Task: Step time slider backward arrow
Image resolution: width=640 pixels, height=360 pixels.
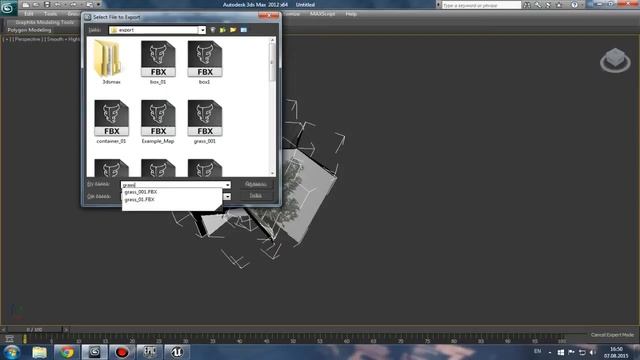Action: [x=3, y=329]
